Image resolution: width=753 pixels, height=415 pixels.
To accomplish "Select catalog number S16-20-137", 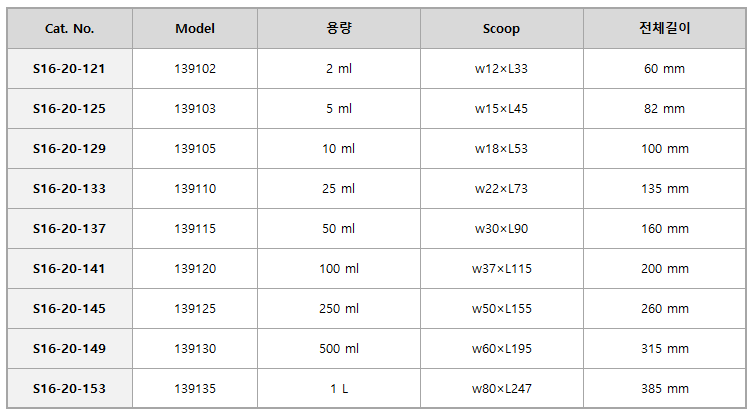I will pyautogui.click(x=69, y=229).
